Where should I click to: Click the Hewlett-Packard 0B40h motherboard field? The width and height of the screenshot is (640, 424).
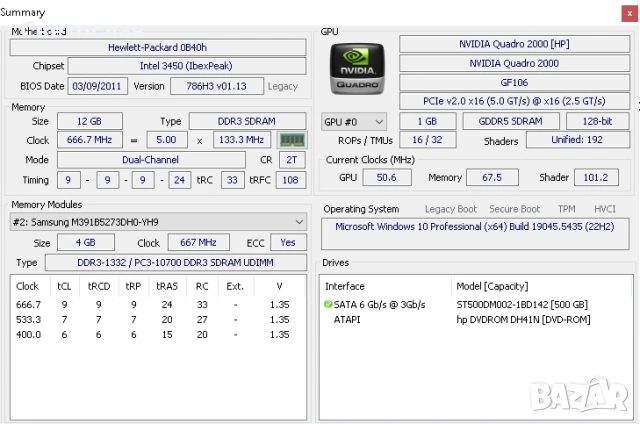(158, 47)
